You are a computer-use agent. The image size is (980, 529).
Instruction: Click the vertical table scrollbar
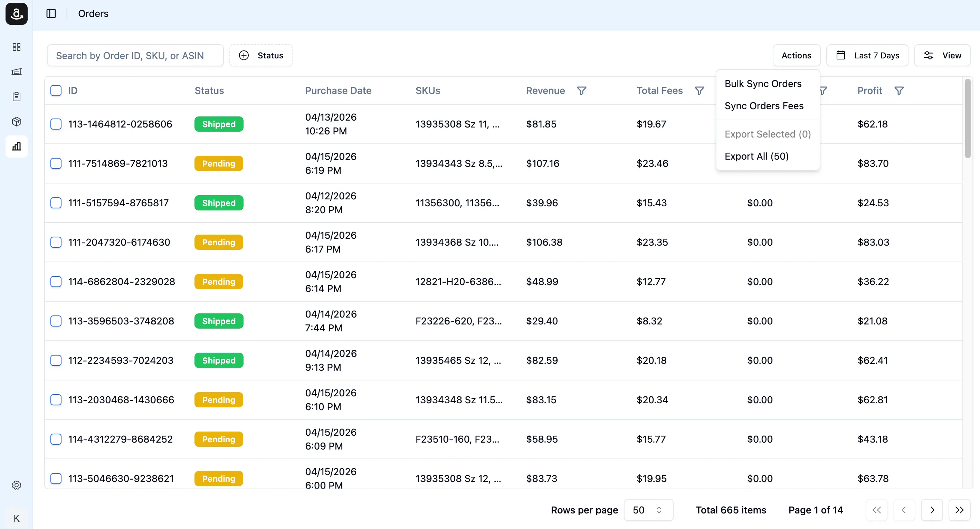point(968,118)
